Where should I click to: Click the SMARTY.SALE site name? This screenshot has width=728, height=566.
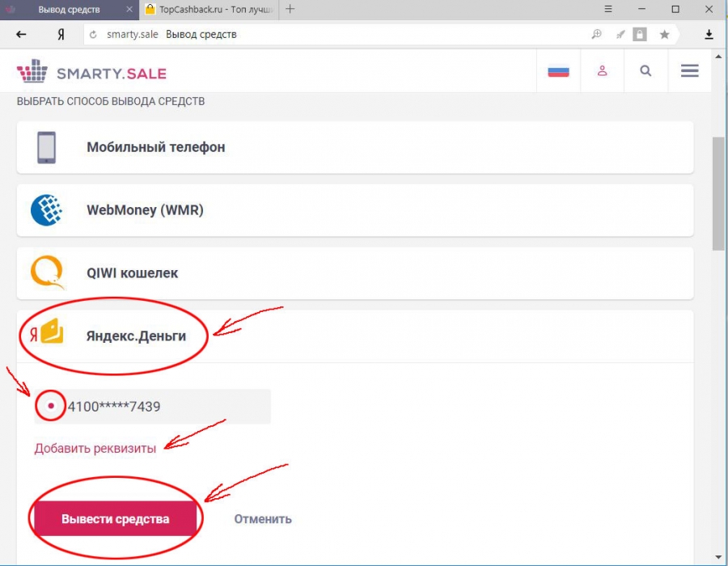click(x=112, y=74)
